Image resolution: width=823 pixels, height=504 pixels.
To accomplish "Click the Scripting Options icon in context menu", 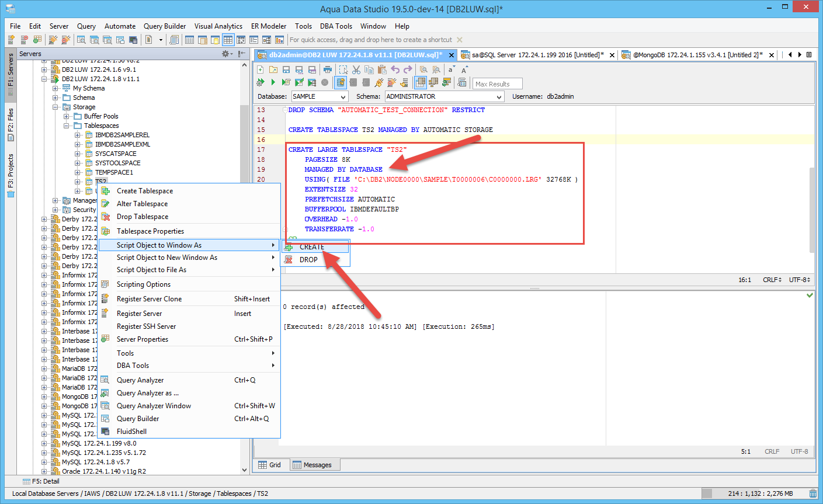I will pos(106,284).
